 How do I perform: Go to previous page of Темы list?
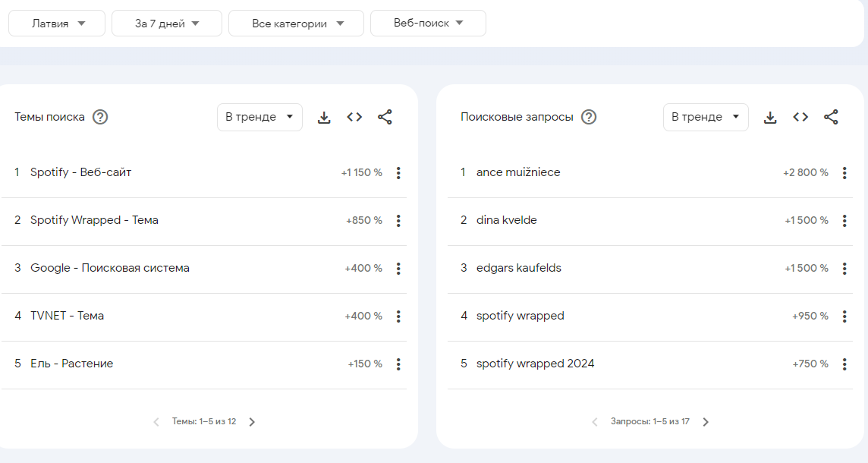[156, 422]
